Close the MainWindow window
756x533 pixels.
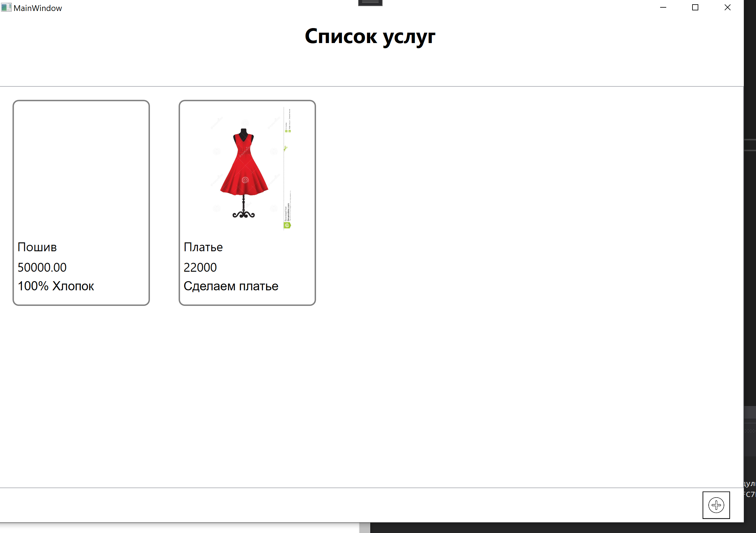click(x=727, y=7)
